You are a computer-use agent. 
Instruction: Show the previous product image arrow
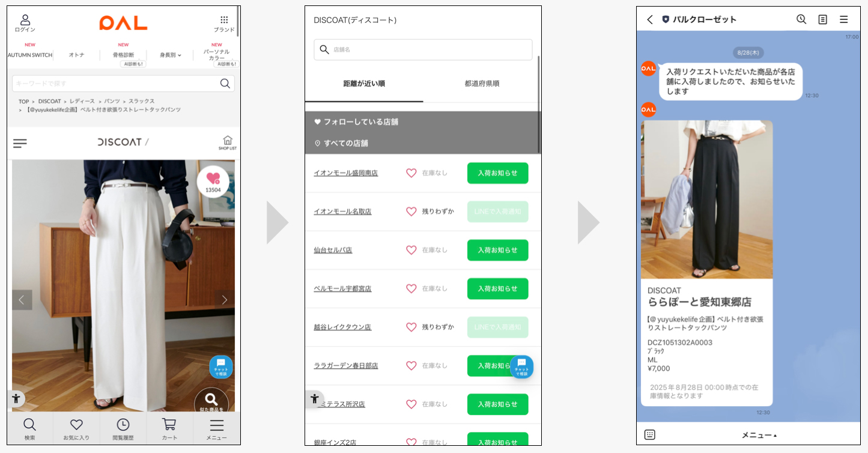coord(22,300)
